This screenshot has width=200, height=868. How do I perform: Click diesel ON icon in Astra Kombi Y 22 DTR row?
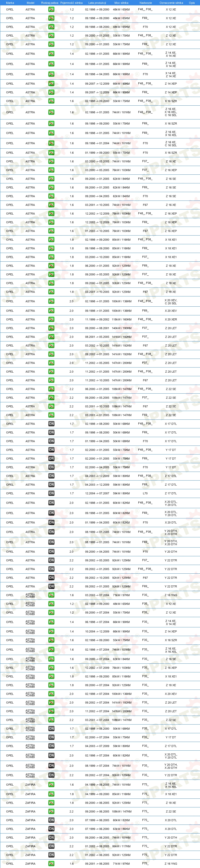pyautogui.click(x=51, y=775)
